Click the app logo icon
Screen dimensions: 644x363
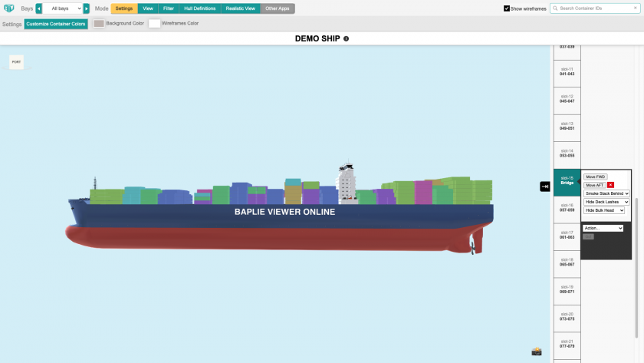[8, 8]
